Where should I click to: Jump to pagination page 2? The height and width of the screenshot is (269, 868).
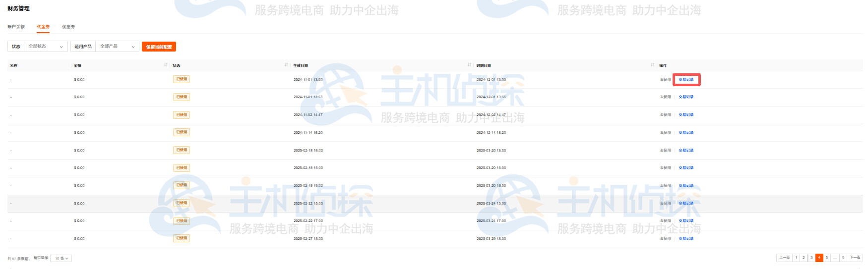(804, 258)
